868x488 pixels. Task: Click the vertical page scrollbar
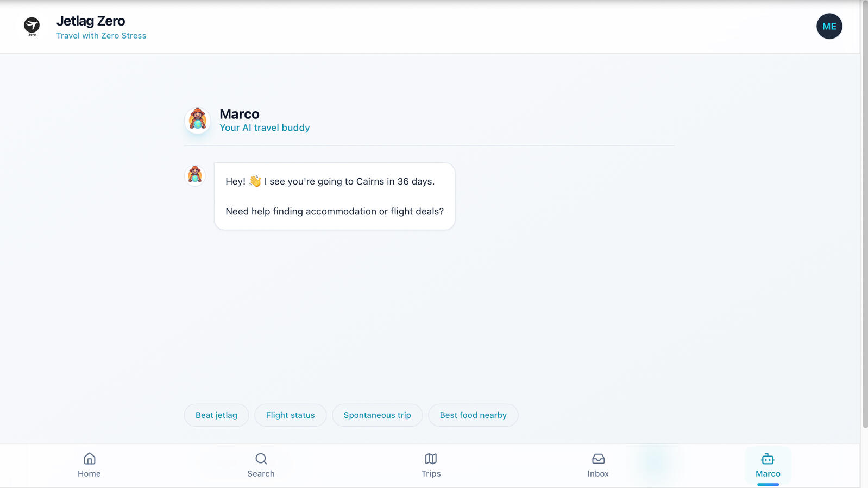tap(865, 214)
